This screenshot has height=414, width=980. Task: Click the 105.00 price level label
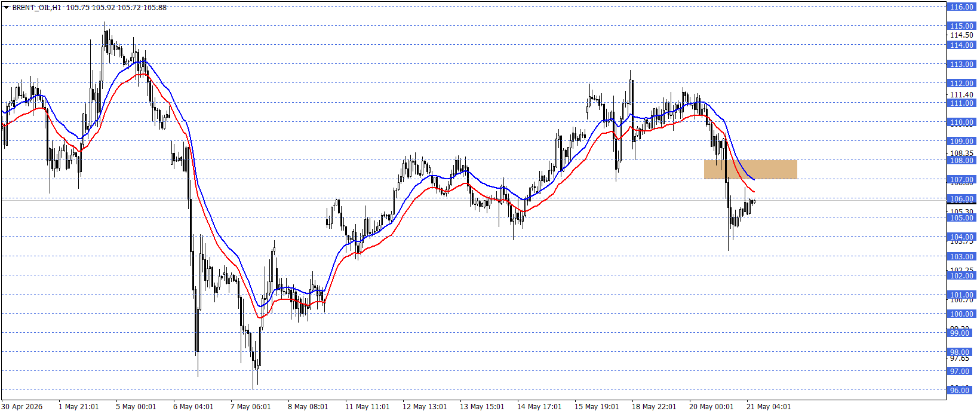coord(961,218)
